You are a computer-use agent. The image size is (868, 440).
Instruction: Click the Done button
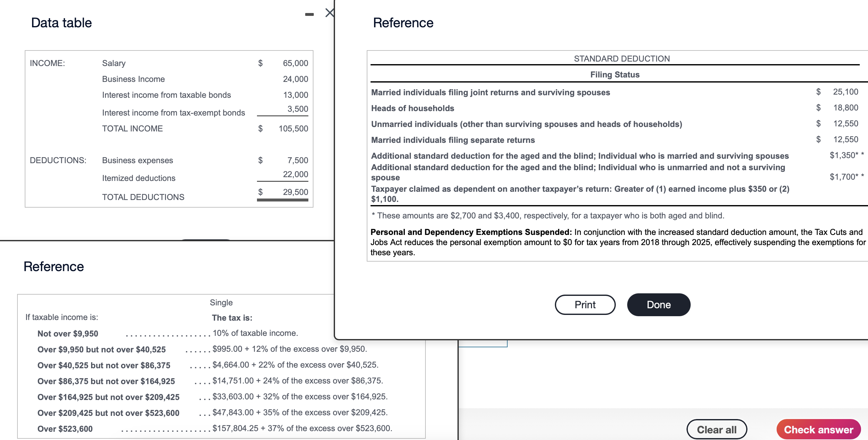click(x=658, y=304)
